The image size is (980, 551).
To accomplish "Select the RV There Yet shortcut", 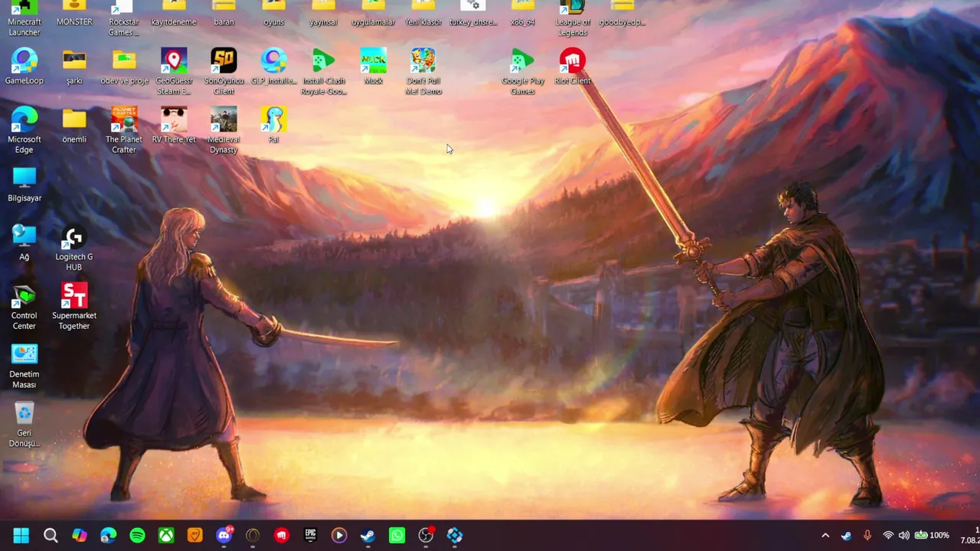I will [174, 125].
